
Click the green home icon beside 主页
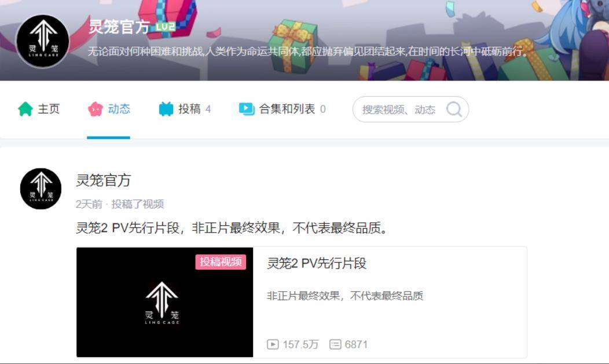click(25, 109)
